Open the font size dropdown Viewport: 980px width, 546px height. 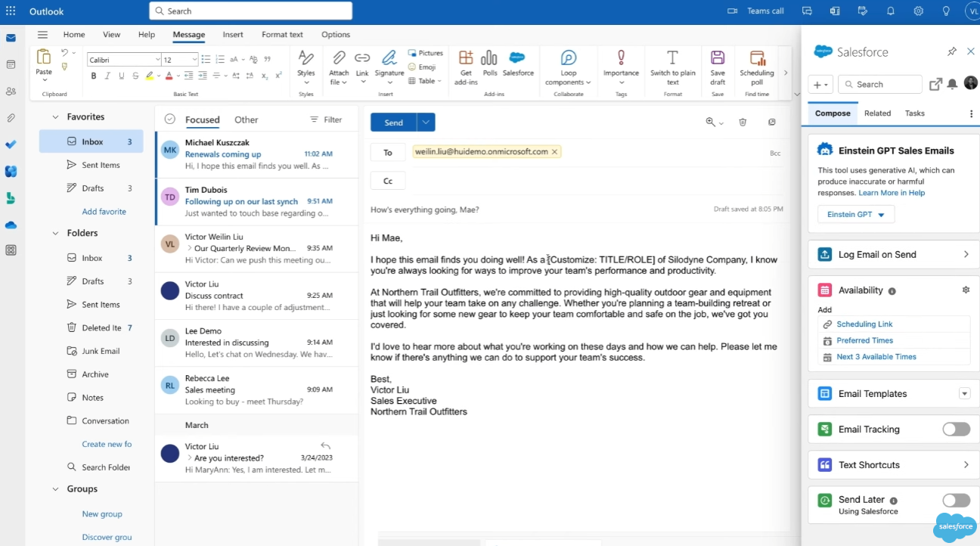pyautogui.click(x=194, y=59)
